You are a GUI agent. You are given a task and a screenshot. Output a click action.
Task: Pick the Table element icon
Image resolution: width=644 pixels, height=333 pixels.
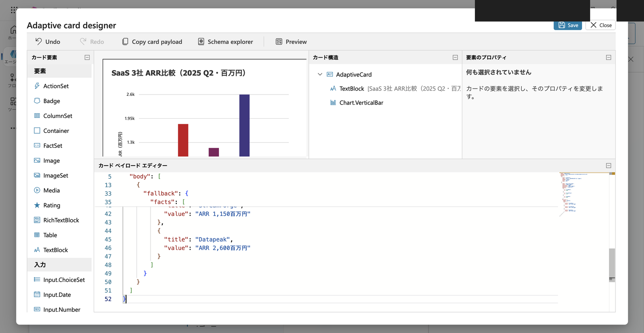pyautogui.click(x=37, y=235)
